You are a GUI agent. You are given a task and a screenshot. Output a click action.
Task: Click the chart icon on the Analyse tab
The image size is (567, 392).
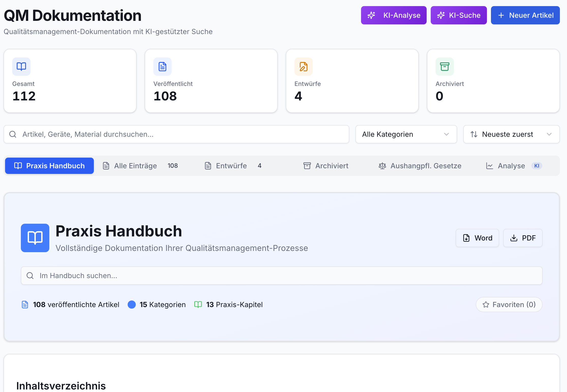(x=490, y=166)
